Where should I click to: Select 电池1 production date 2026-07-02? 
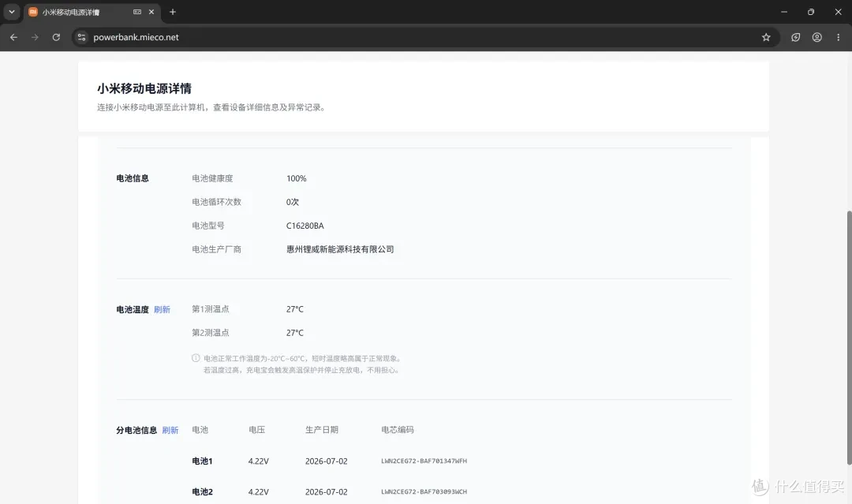click(326, 461)
